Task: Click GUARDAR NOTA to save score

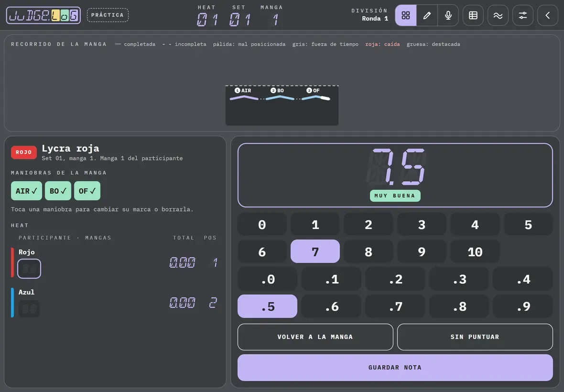Action: click(395, 368)
